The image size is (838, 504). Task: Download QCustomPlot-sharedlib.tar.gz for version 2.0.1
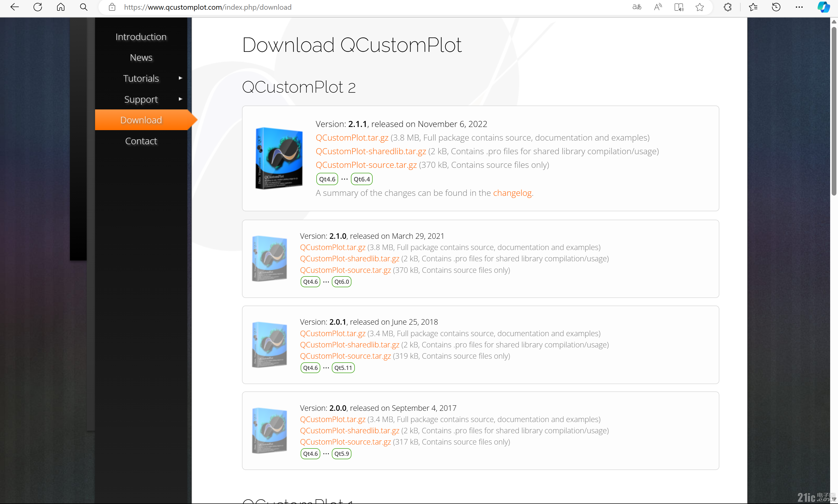(350, 345)
